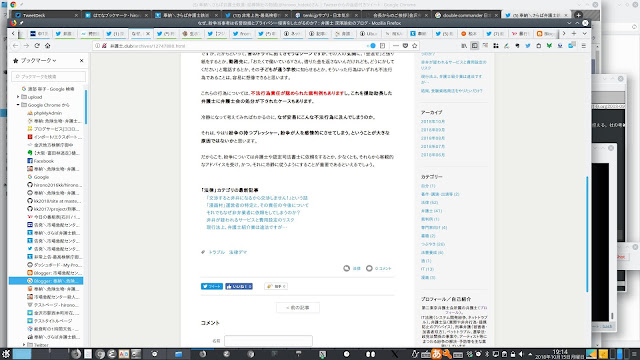Toggle sidebars toolbar icon in Firefox
Screen dimensions: 640x360
tap(475, 46)
